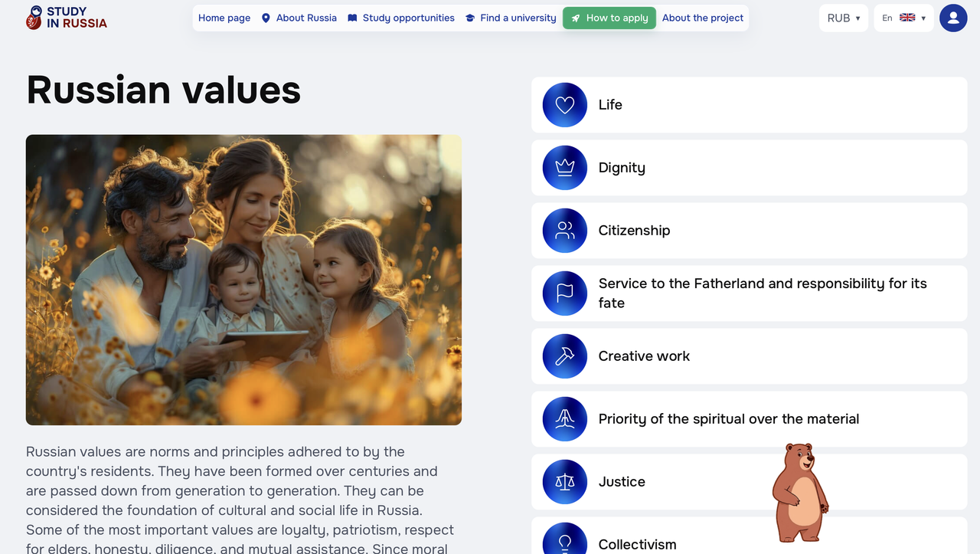Open the user profile icon
The image size is (980, 554).
click(953, 18)
